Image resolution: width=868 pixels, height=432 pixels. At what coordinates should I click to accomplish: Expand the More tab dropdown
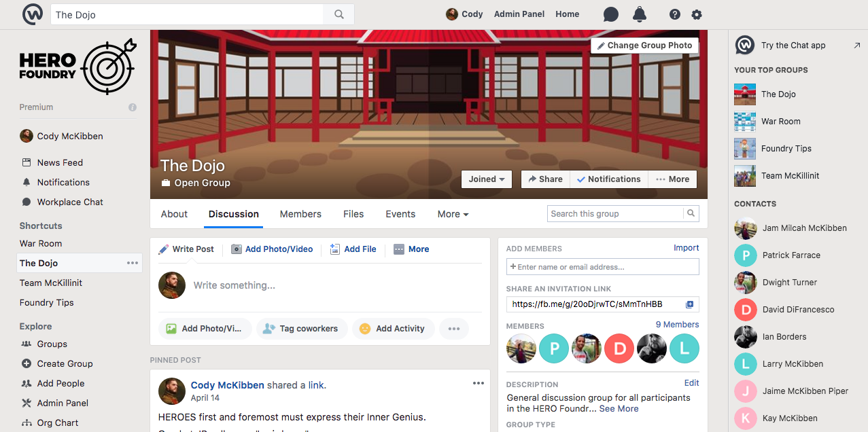[453, 214]
